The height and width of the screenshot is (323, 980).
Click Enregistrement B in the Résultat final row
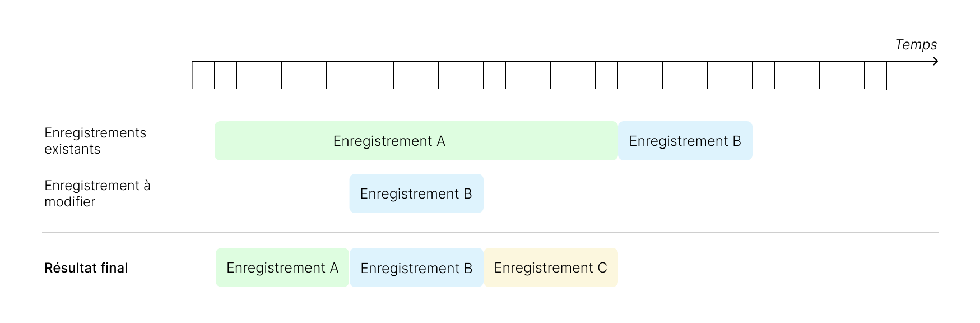coord(416,267)
